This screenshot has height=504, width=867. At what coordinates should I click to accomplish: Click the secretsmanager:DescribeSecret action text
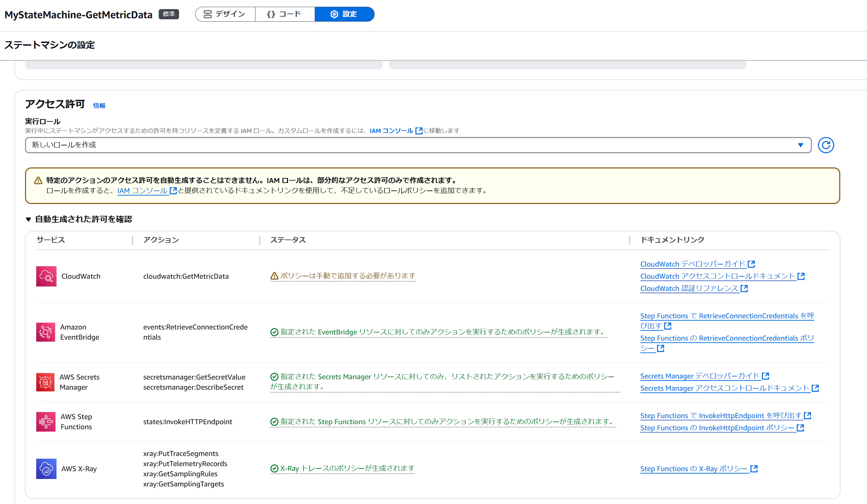(x=193, y=387)
